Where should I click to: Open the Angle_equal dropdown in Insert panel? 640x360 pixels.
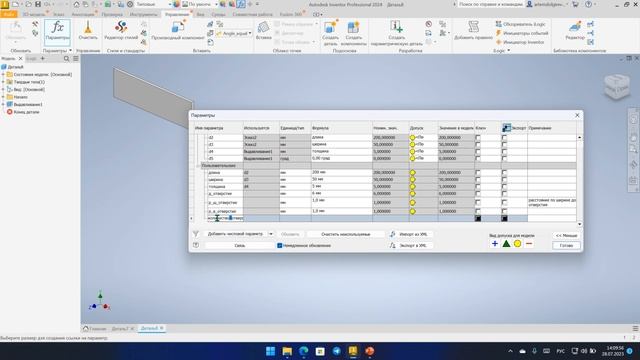pos(250,33)
